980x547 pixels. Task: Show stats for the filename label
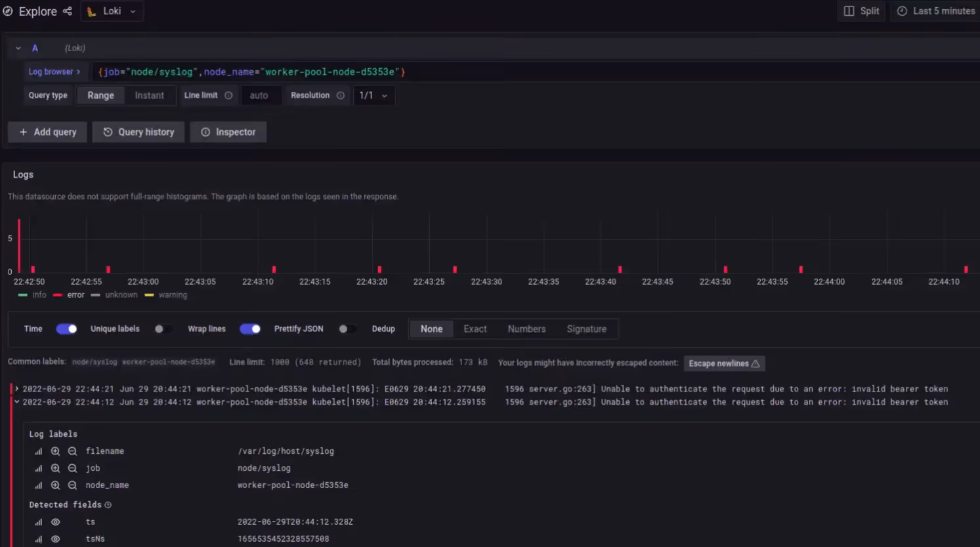pyautogui.click(x=37, y=451)
